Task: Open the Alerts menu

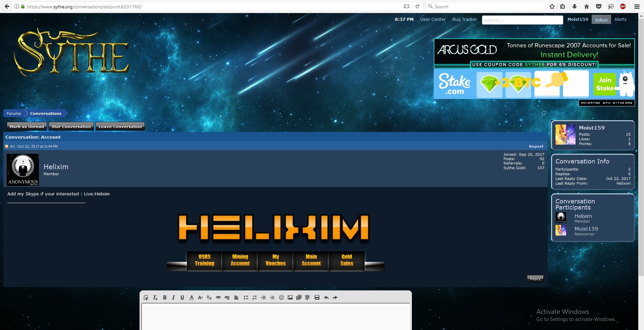Action: (x=620, y=19)
